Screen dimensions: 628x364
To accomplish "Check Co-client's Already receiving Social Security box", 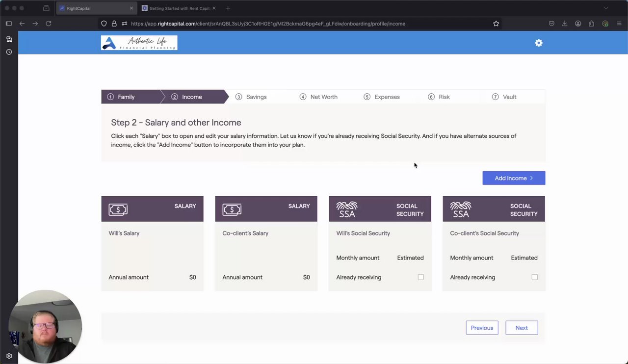I will tap(535, 277).
